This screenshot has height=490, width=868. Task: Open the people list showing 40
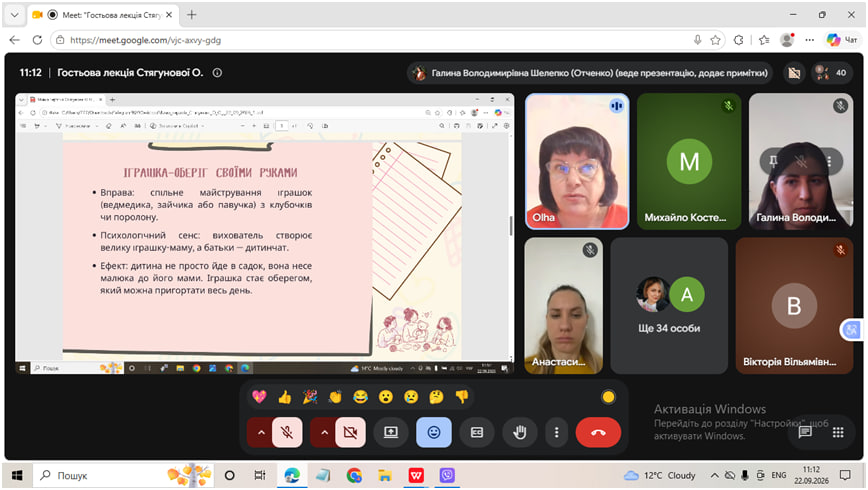click(831, 73)
